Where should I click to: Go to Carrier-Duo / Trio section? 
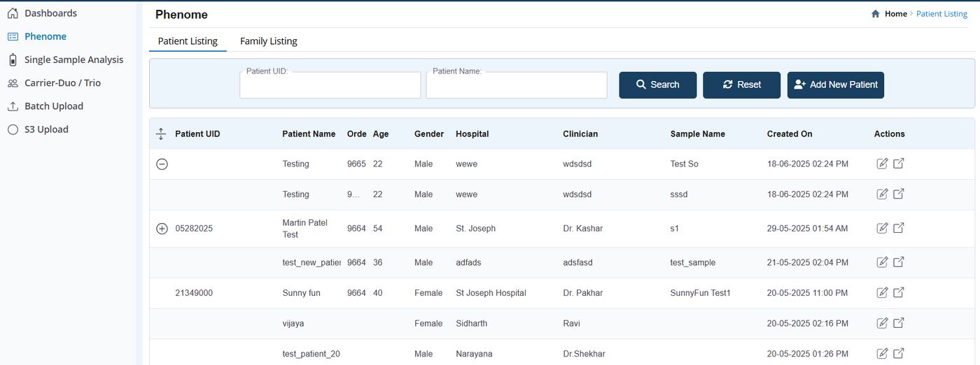62,83
